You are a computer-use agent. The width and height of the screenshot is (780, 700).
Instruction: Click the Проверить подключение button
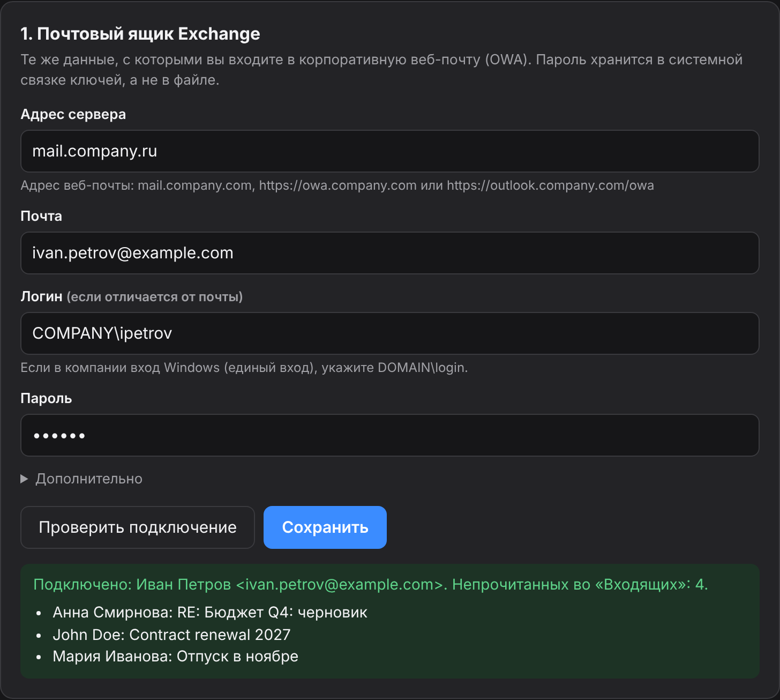[x=138, y=527]
